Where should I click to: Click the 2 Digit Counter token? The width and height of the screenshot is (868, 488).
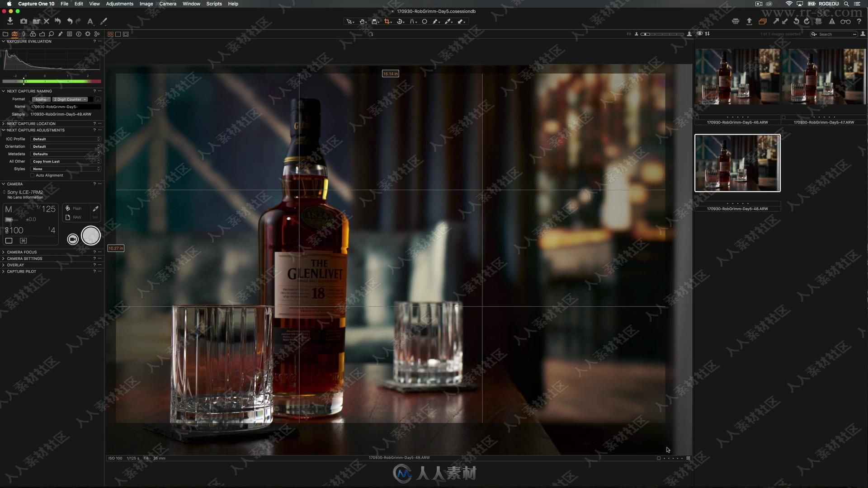pos(70,99)
